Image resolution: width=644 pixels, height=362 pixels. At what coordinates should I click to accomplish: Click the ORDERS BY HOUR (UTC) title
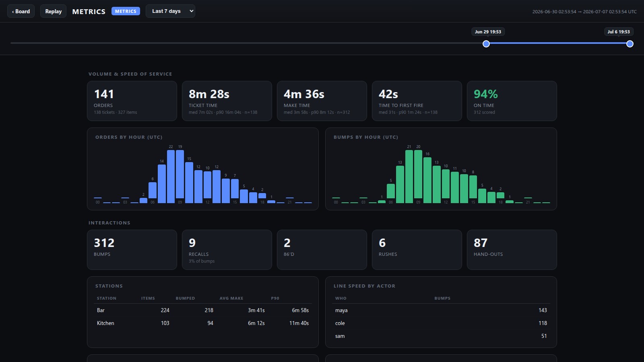tap(129, 137)
